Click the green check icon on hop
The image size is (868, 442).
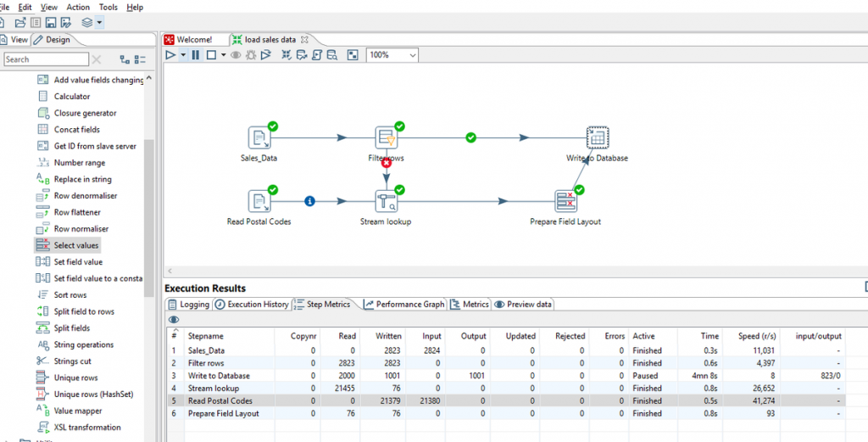[470, 137]
